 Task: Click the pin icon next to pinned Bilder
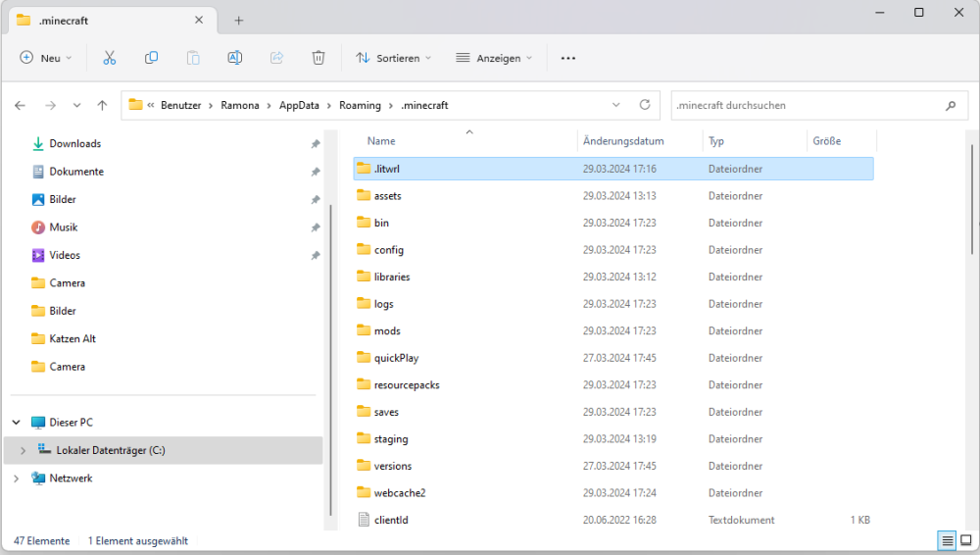pyautogui.click(x=316, y=200)
